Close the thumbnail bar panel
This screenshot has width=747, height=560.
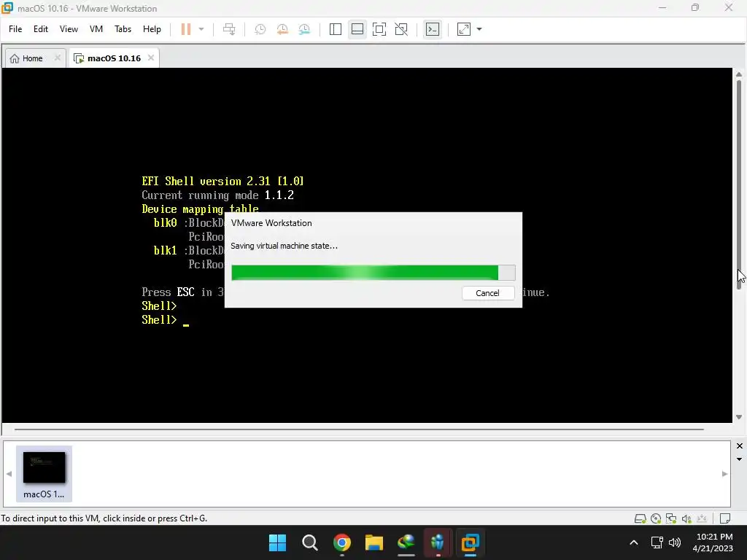point(740,446)
